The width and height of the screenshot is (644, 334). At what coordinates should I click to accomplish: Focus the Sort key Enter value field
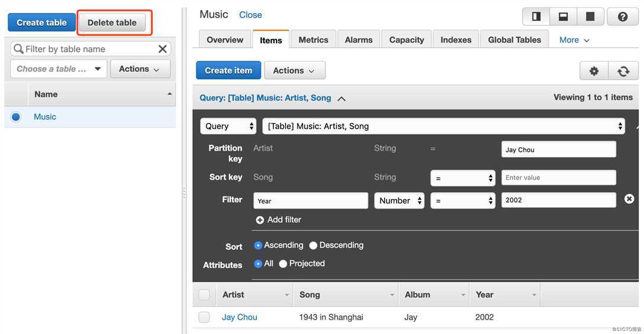click(x=559, y=178)
